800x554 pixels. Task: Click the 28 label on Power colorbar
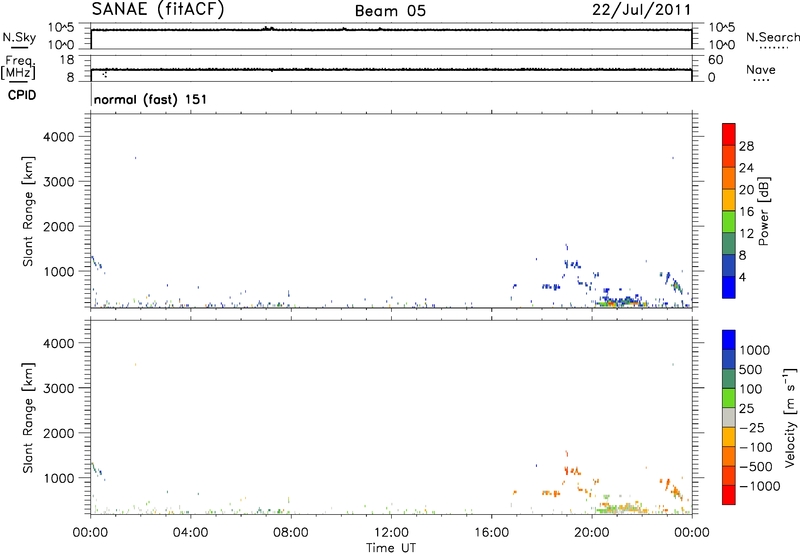click(746, 146)
